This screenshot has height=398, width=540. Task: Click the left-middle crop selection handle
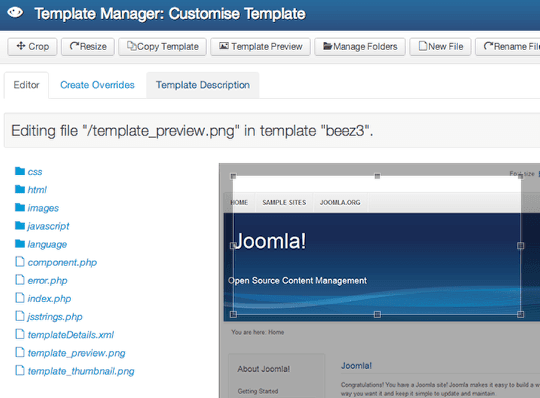(x=233, y=245)
